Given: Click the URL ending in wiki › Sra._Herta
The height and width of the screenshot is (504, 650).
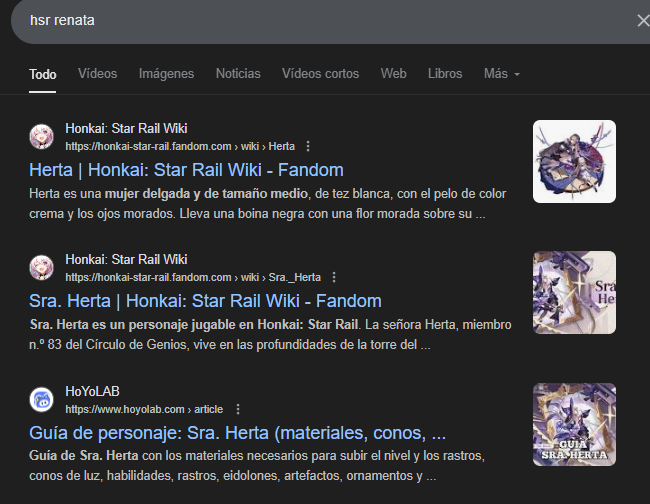Looking at the screenshot, I should [x=193, y=277].
